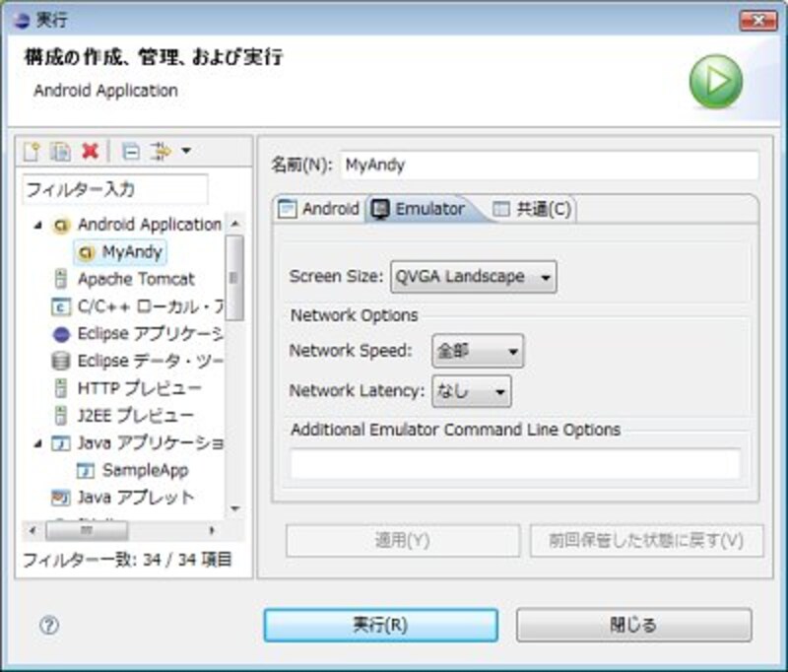Click the 適用(Y) apply button

tap(403, 540)
